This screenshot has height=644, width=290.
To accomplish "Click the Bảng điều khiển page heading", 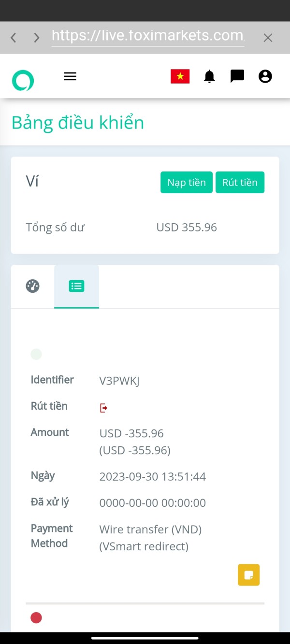I will (x=78, y=123).
